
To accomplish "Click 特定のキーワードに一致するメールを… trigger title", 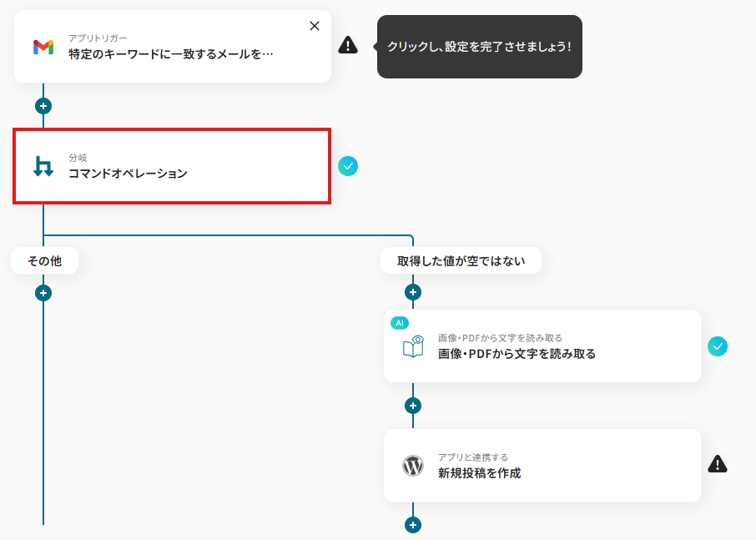I will (171, 54).
